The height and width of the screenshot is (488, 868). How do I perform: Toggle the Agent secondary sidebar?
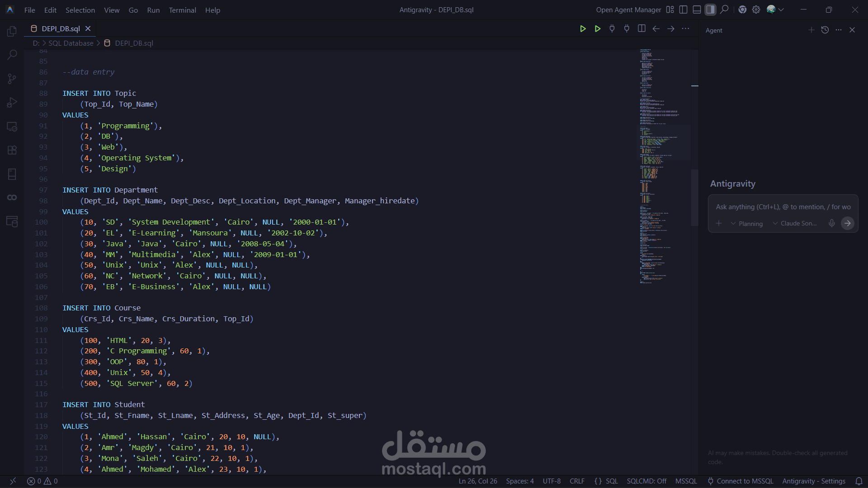711,9
